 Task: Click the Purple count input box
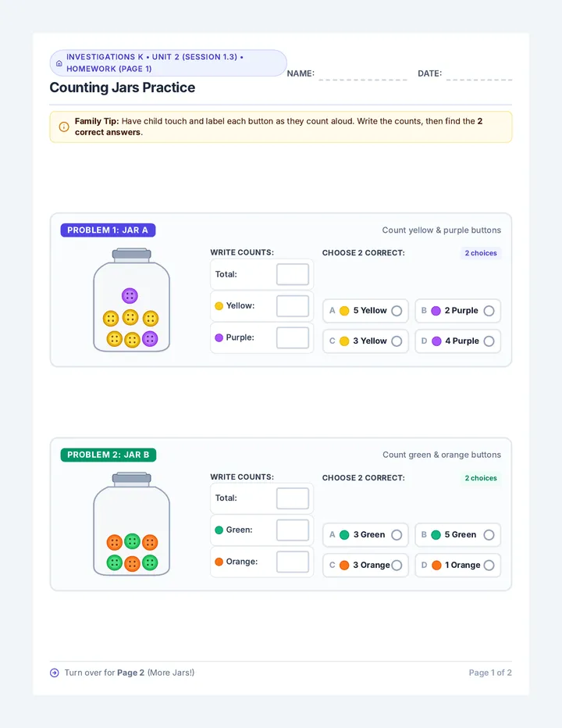[x=293, y=337]
